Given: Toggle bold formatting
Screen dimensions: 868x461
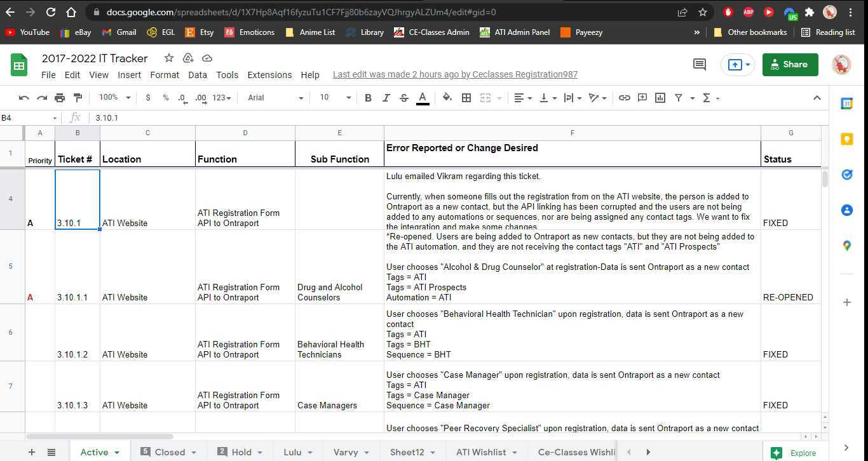Looking at the screenshot, I should tap(368, 98).
